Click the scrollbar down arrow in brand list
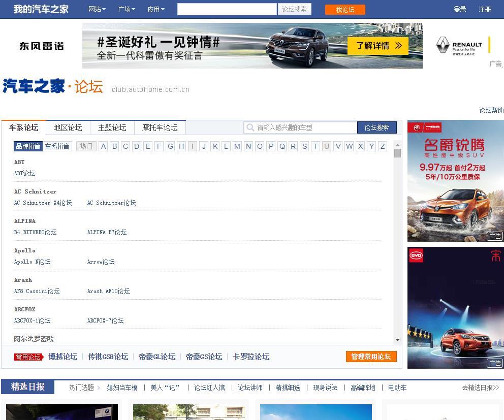The height and width of the screenshot is (420, 504). click(398, 340)
